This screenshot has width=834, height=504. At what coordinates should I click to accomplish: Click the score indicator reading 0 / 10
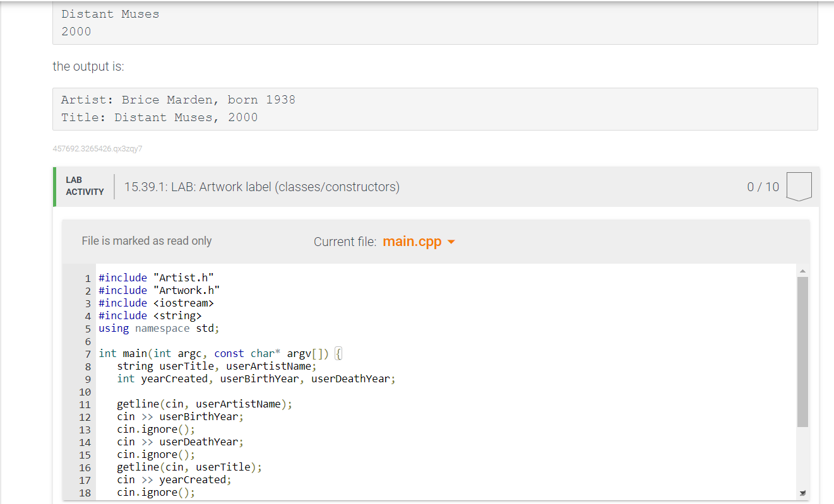tap(763, 186)
